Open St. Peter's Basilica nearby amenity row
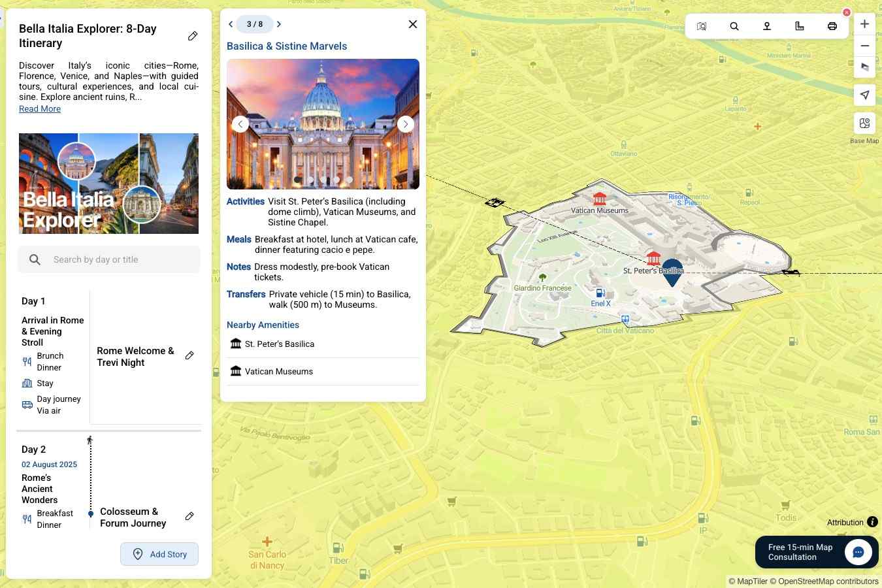The width and height of the screenshot is (882, 588). [323, 344]
